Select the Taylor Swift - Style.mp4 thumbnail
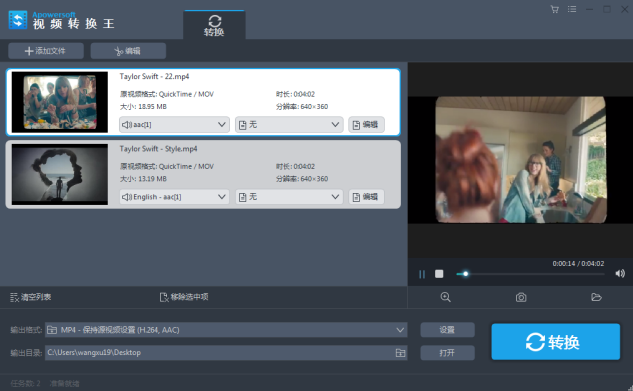 pos(60,174)
